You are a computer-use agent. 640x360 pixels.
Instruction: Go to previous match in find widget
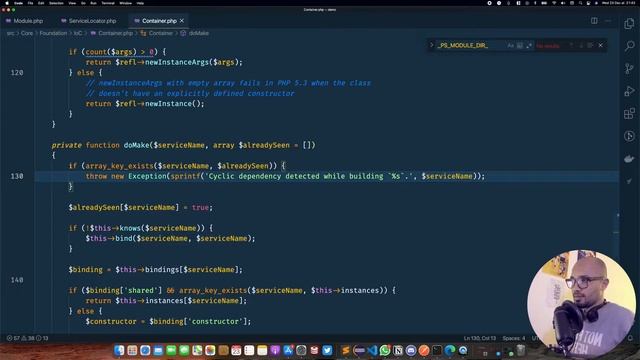point(571,45)
